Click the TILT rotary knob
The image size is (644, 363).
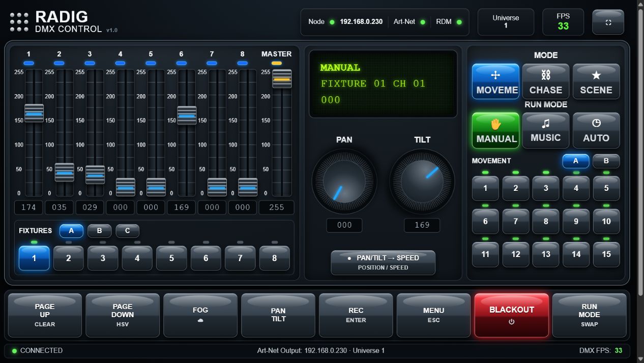(x=422, y=182)
